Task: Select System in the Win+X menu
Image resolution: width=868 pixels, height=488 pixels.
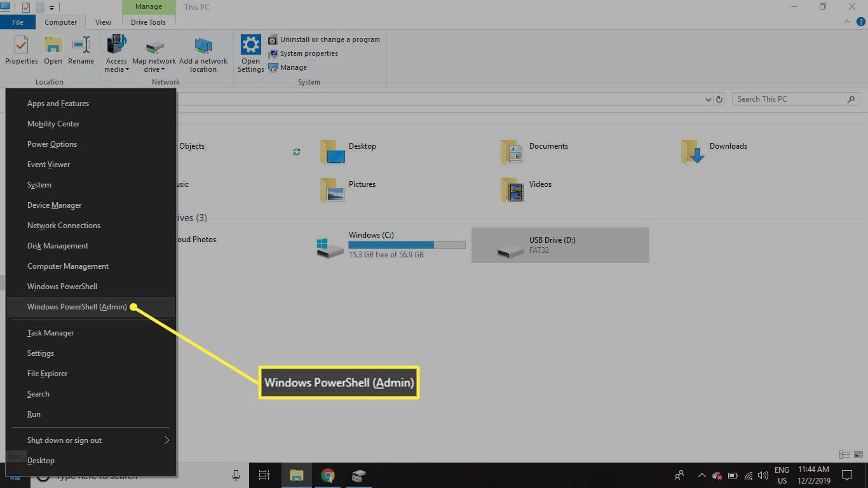Action: (x=90, y=185)
